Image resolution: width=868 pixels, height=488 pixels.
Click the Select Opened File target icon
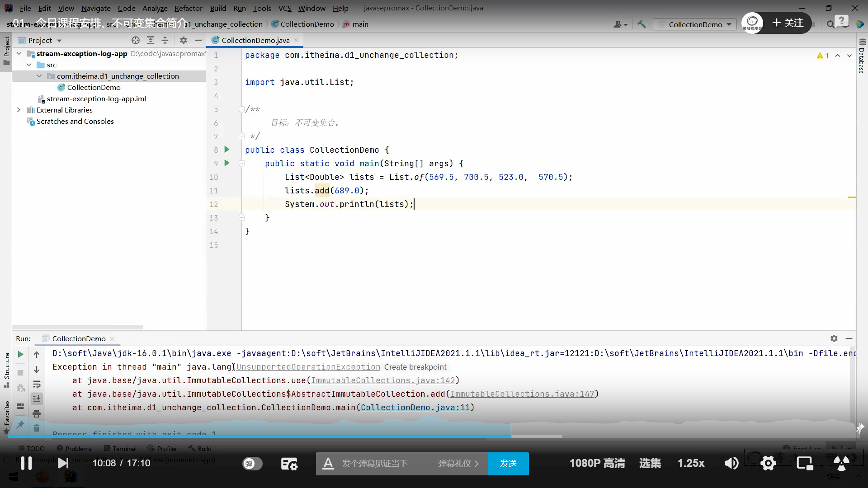pos(136,40)
